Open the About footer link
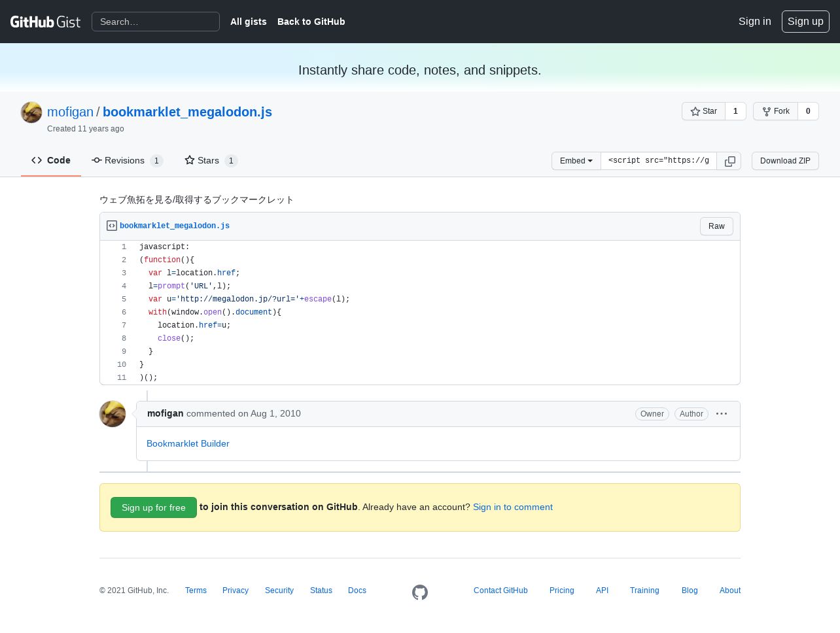Viewport: 840px width, 633px height. 730,590
